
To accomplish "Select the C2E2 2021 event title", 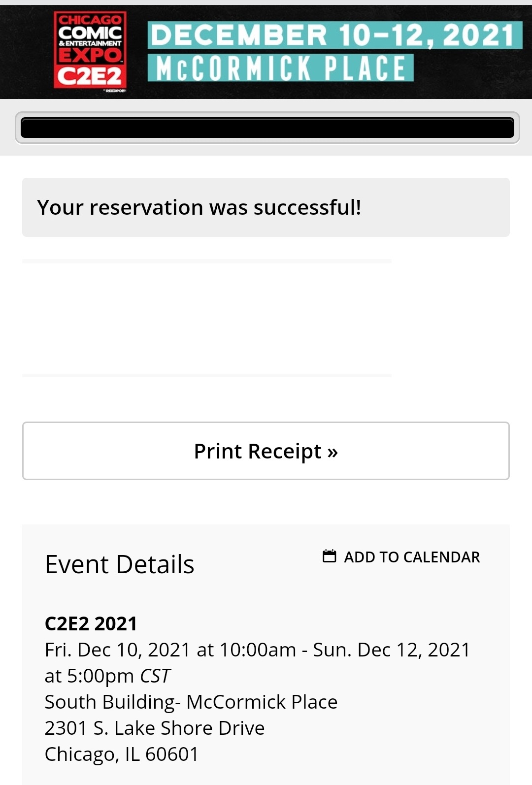I will (91, 623).
